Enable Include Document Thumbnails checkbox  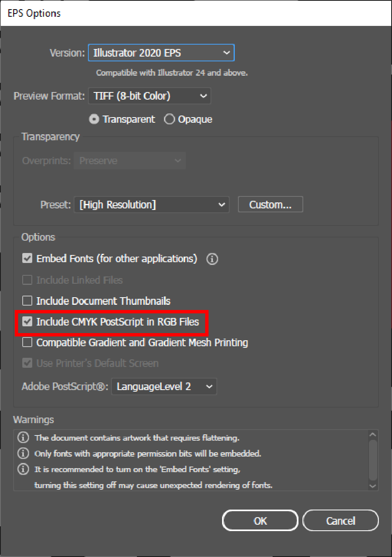[27, 300]
